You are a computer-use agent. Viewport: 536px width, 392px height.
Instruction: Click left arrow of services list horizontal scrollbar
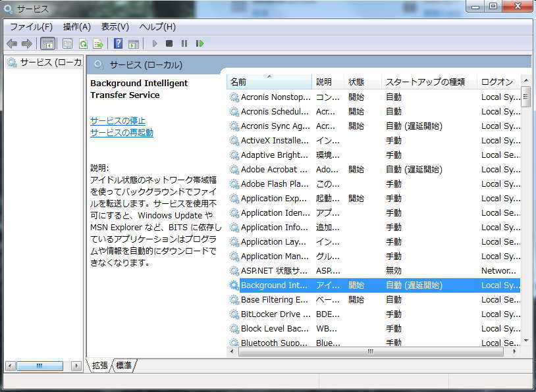[232, 351]
